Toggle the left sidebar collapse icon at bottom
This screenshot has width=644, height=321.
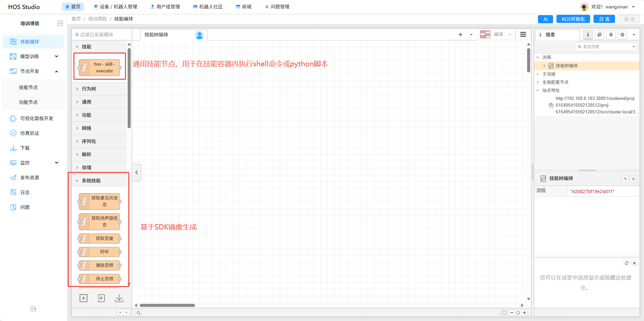(x=33, y=309)
